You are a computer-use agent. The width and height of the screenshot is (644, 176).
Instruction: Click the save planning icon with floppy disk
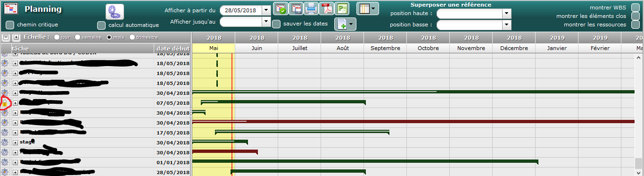[296, 8]
